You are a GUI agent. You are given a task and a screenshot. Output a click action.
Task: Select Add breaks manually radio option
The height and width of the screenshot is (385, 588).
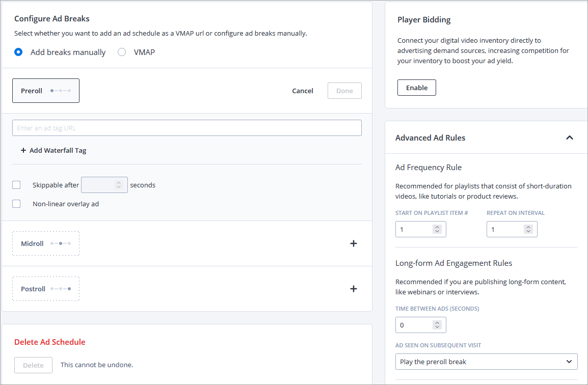pos(18,52)
